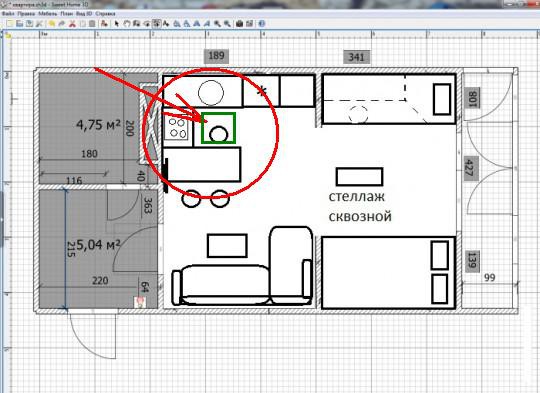Open the blue Help icon
This screenshot has height=393, width=540.
pyautogui.click(x=261, y=23)
